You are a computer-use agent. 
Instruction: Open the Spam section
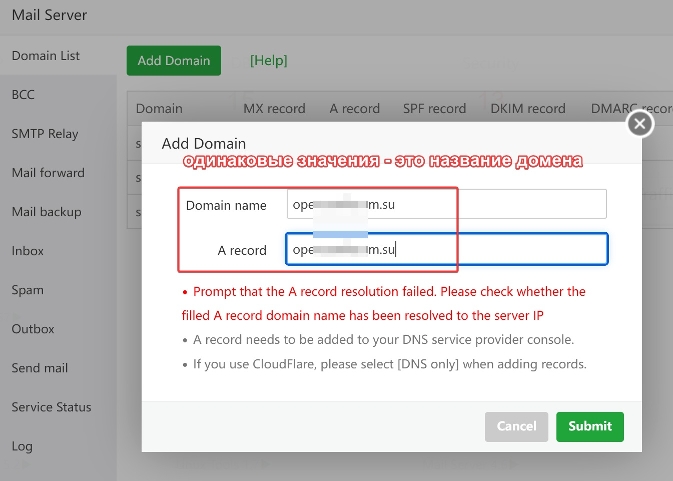(x=28, y=290)
